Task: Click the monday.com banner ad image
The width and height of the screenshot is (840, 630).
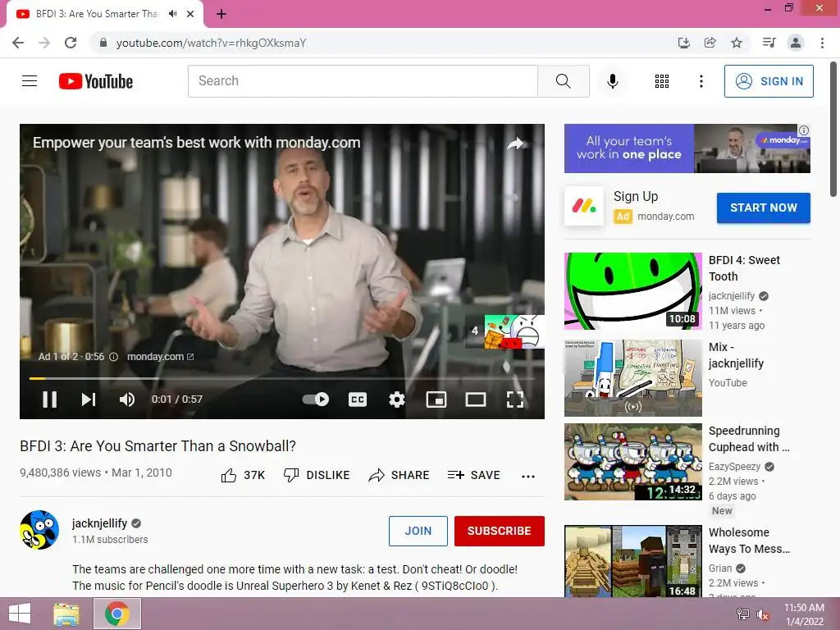Action: pyautogui.click(x=687, y=148)
